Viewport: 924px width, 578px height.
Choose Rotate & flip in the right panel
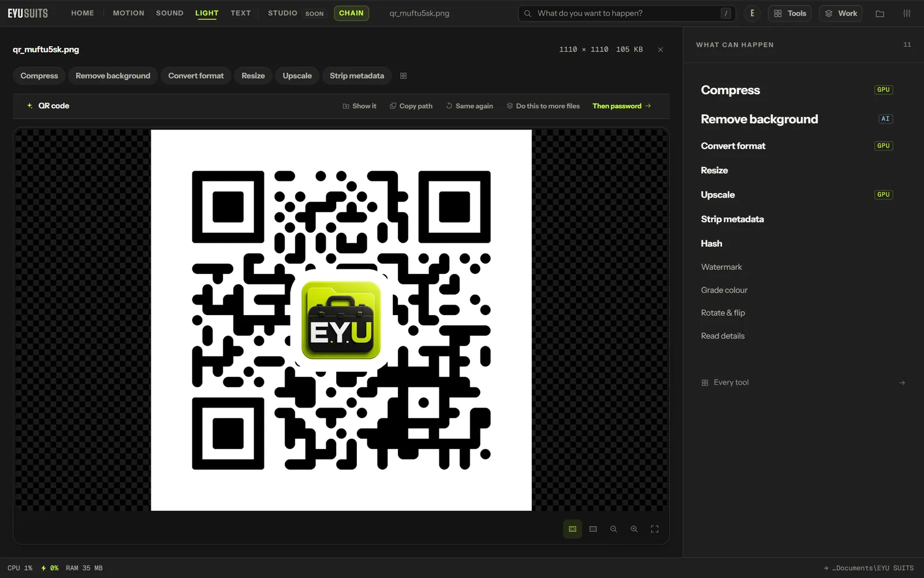[723, 313]
